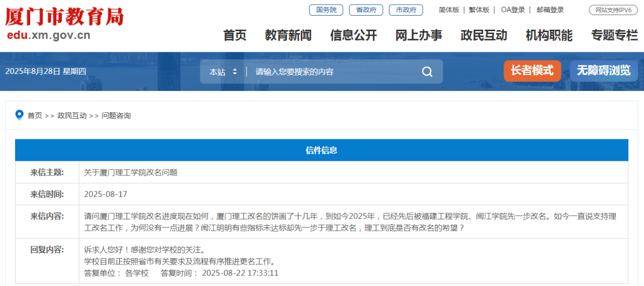Open the 省政府 link
This screenshot has width=644, height=286.
pos(366,10)
